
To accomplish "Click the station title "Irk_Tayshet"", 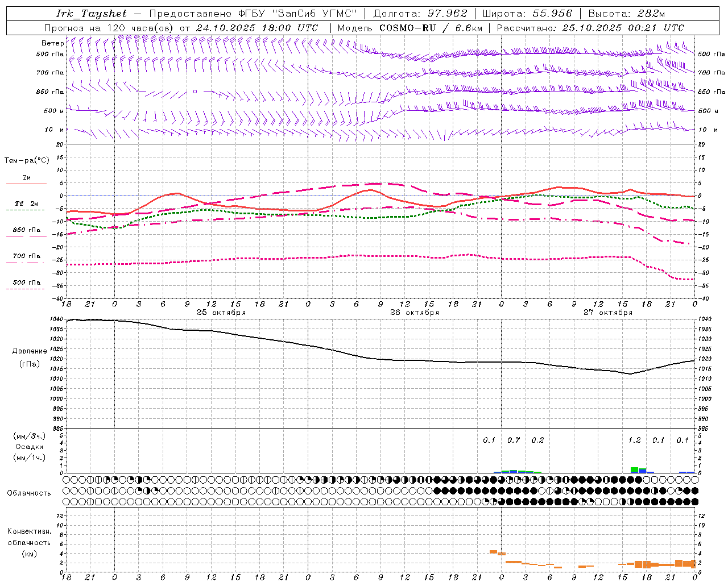I will pyautogui.click(x=92, y=14).
